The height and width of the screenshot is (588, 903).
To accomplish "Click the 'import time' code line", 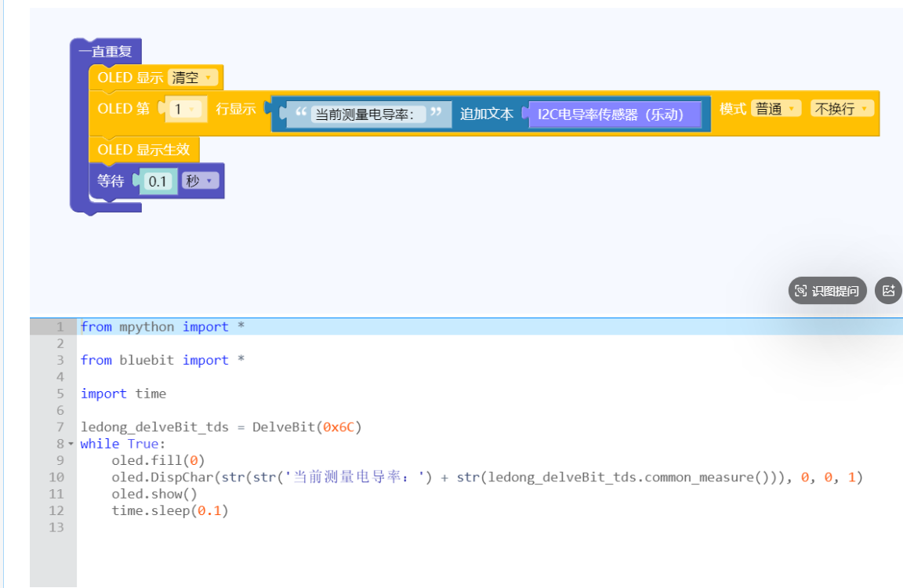I will pyautogui.click(x=123, y=394).
